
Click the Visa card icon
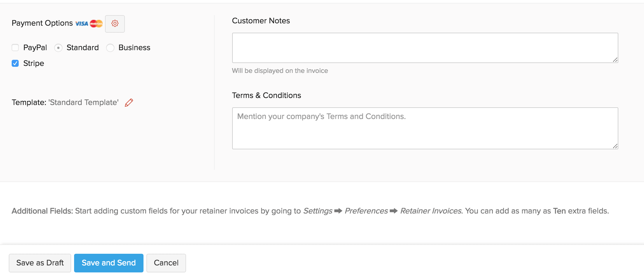pos(82,23)
